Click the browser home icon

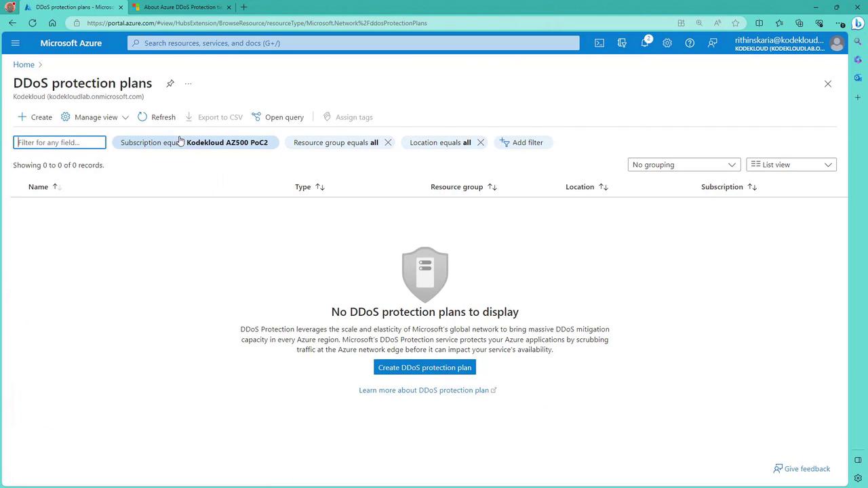click(52, 23)
